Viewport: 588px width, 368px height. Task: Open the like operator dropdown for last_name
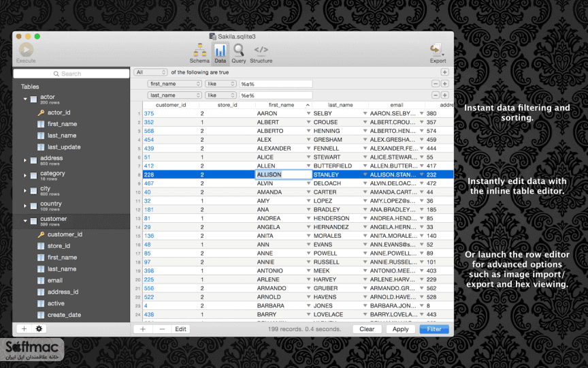pos(220,95)
